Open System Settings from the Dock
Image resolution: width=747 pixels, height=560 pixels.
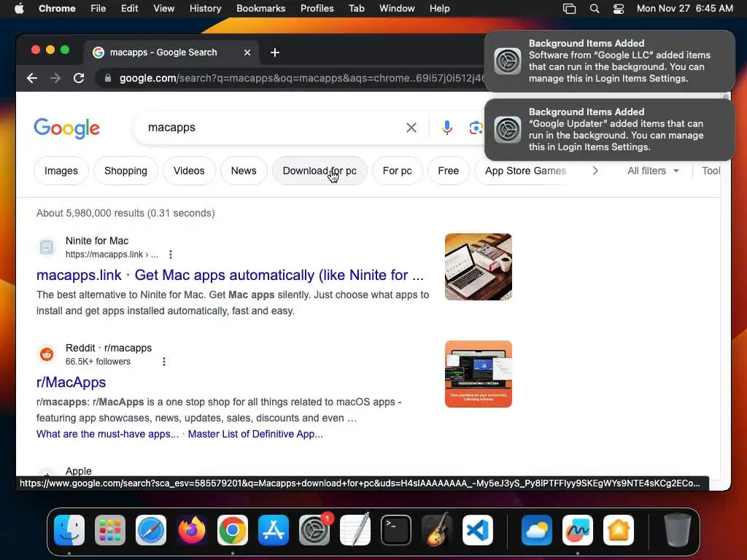point(314,530)
